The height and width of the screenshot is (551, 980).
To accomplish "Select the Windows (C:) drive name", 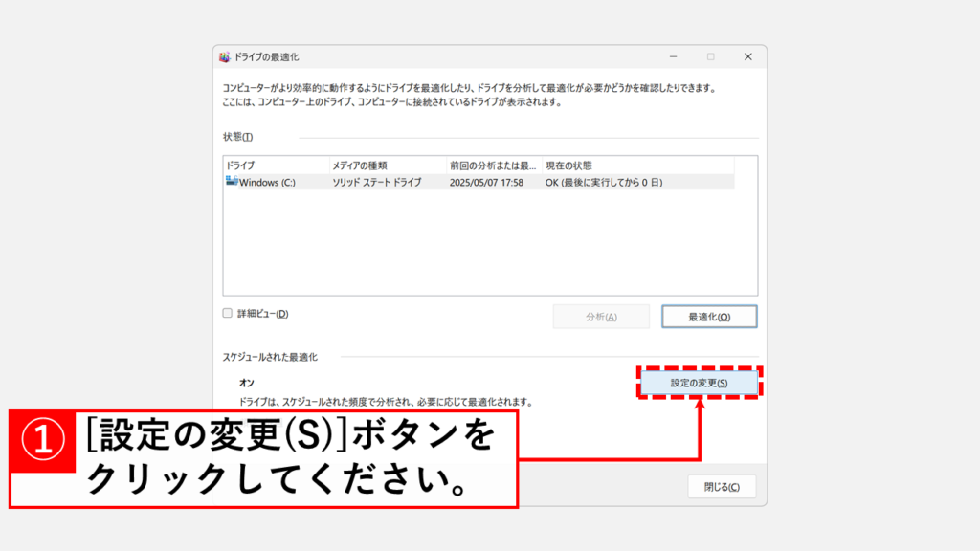I will pos(267,183).
